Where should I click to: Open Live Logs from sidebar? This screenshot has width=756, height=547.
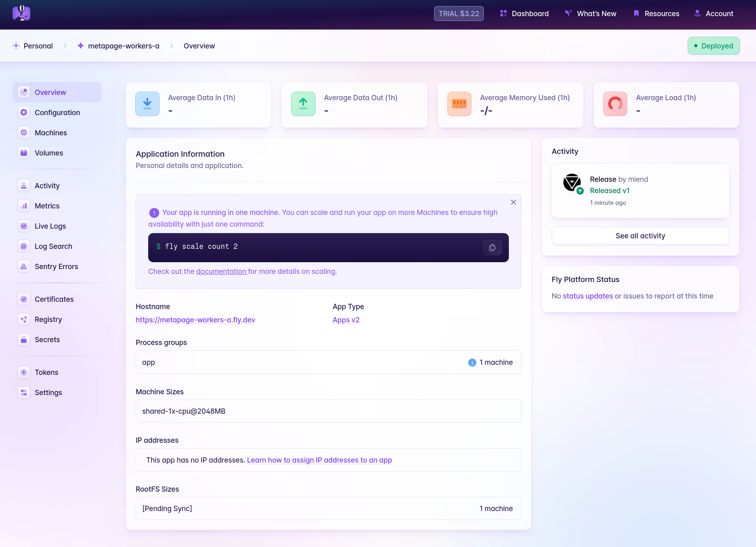pyautogui.click(x=57, y=226)
